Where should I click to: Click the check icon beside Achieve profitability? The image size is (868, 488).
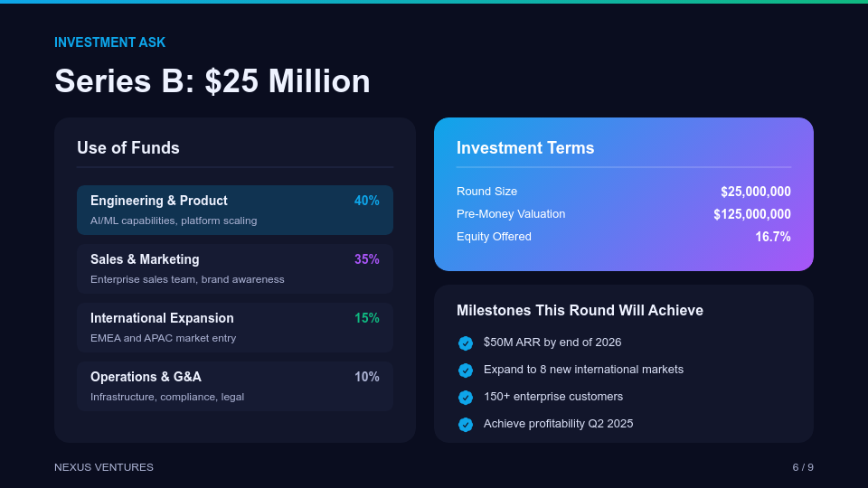[x=466, y=425]
